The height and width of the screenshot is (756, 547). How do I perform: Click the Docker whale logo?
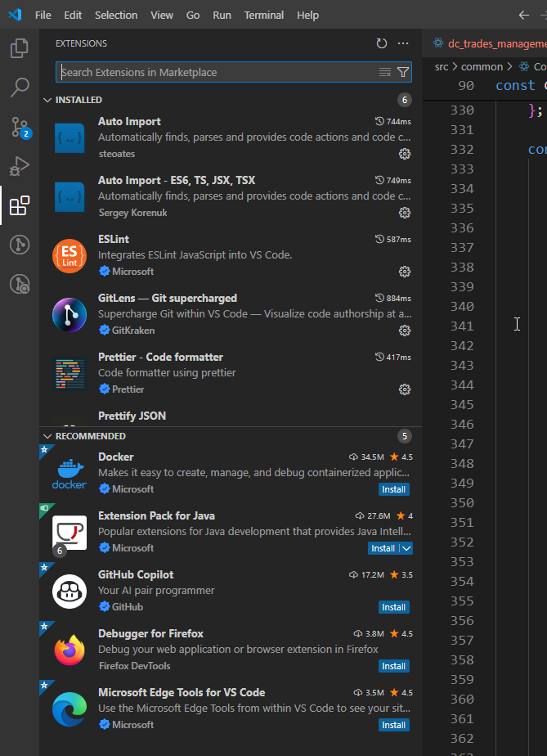69,474
